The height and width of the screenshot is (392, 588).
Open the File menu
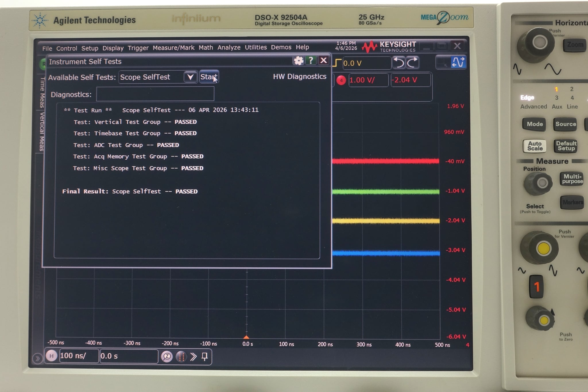point(47,49)
